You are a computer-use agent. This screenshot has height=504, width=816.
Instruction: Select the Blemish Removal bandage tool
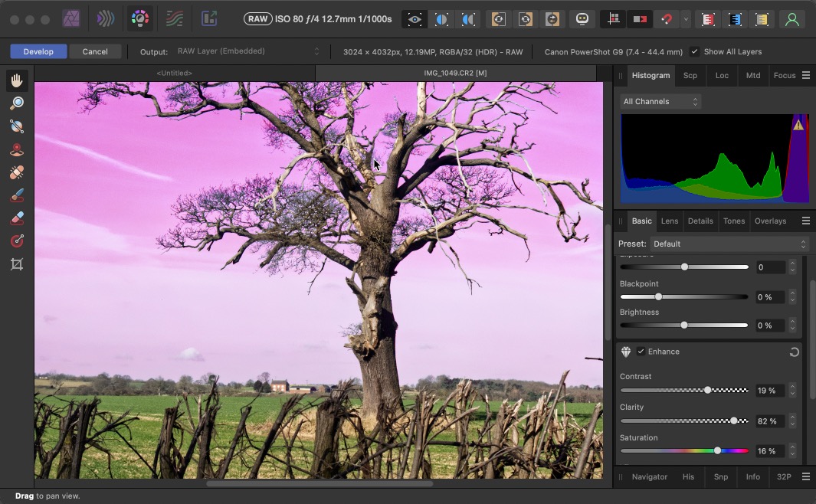coord(17,172)
